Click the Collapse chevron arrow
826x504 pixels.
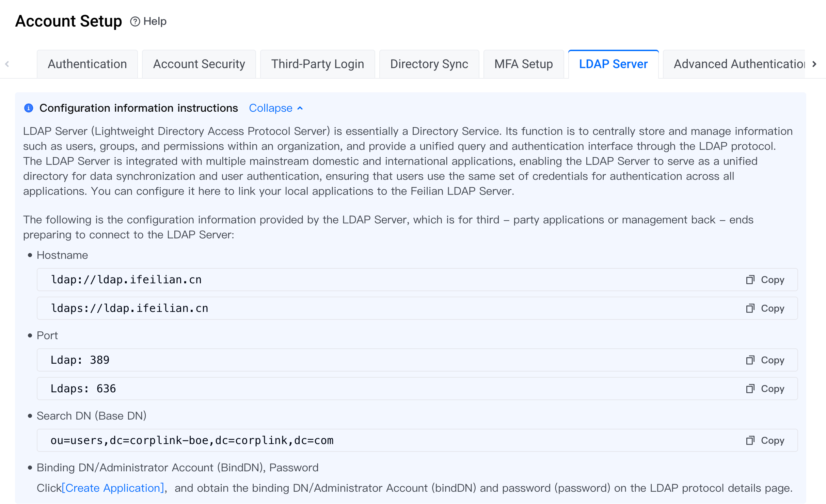pyautogui.click(x=300, y=108)
